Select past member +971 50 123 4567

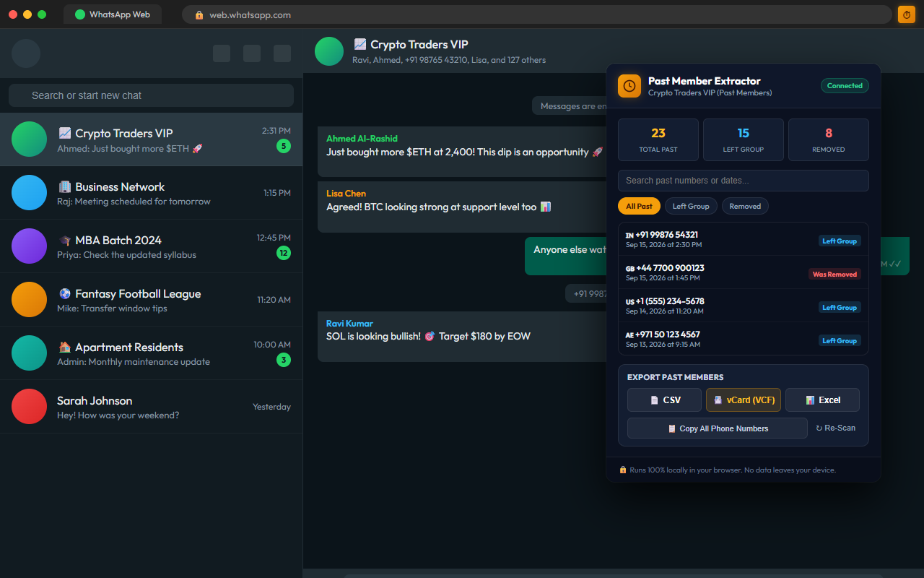point(744,339)
